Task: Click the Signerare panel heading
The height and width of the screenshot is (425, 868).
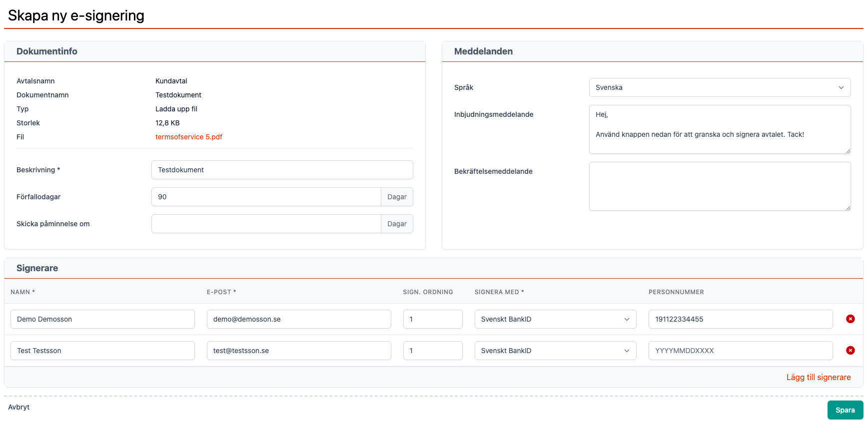Action: 37,268
